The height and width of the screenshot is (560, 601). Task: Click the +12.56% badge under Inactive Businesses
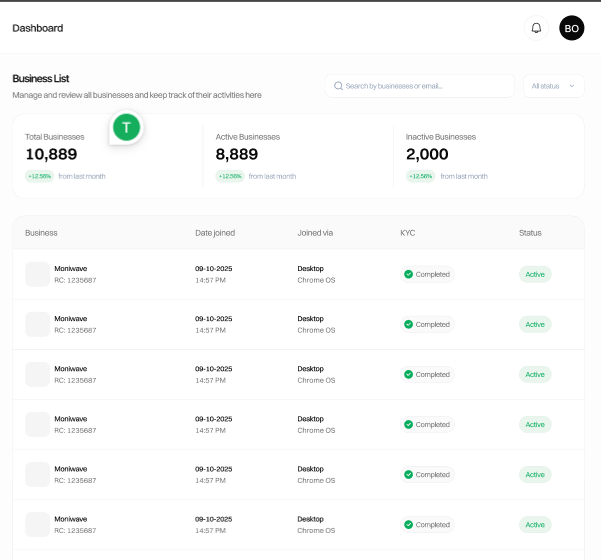[x=420, y=176]
